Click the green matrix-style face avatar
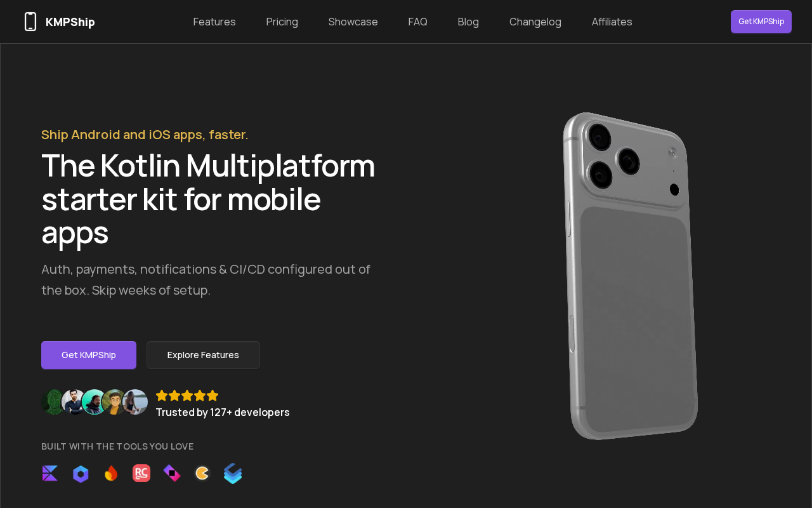 coord(53,402)
